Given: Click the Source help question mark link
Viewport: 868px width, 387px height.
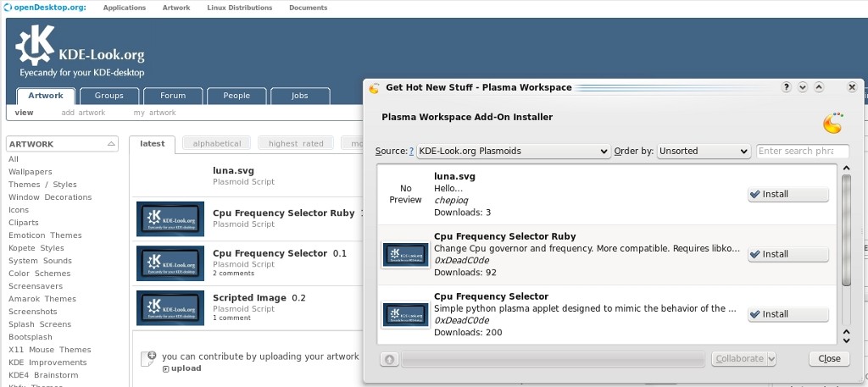Looking at the screenshot, I should pos(412,152).
